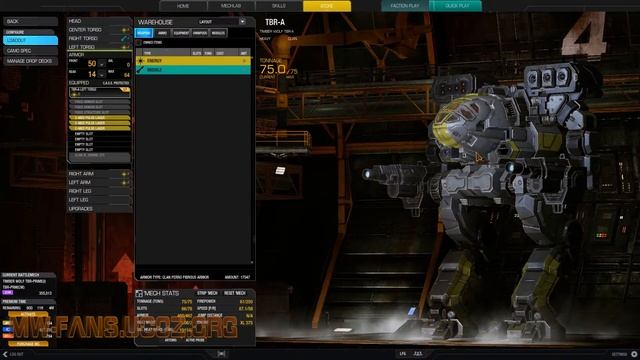The image size is (640, 360).
Task: Expand the MISSILE weapons category row
Action: pos(193,70)
